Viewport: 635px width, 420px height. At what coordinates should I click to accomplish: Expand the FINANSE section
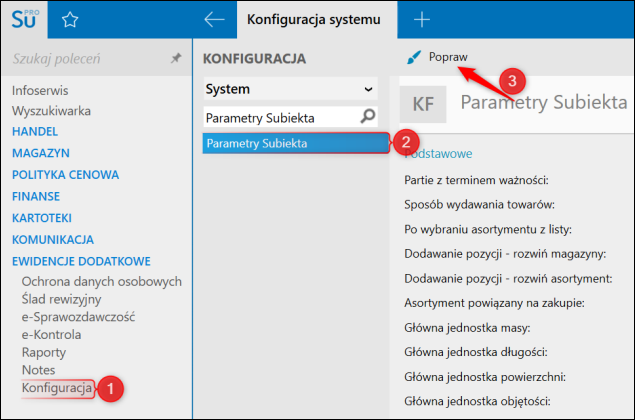(36, 196)
